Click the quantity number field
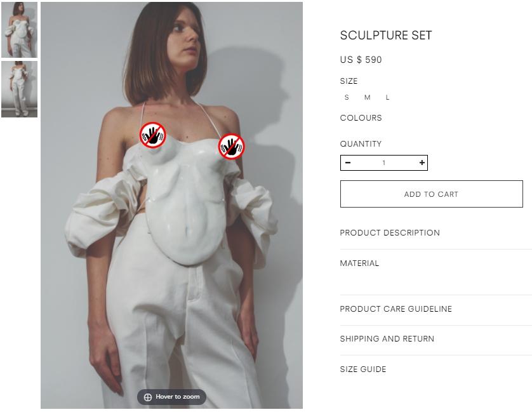 coord(383,163)
